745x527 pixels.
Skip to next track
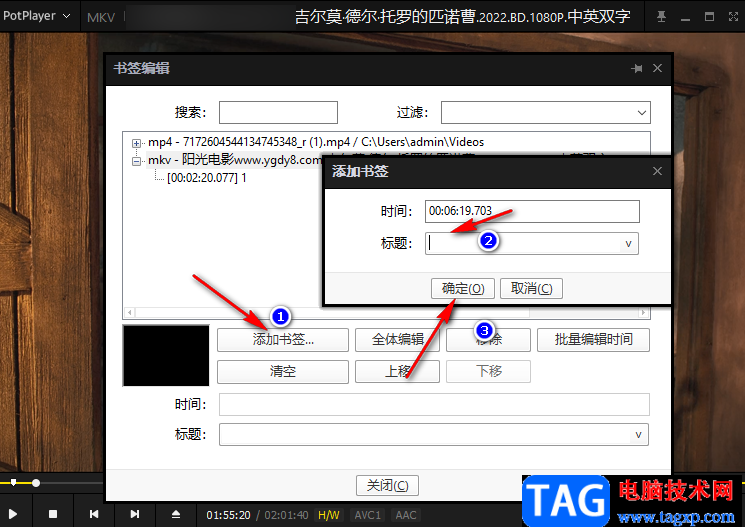click(x=135, y=514)
